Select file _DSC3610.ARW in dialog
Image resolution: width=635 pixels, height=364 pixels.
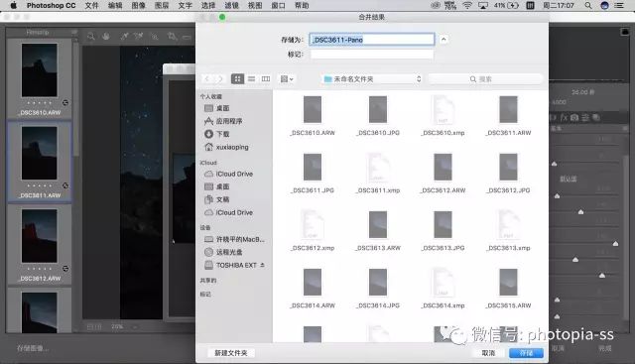[313, 115]
